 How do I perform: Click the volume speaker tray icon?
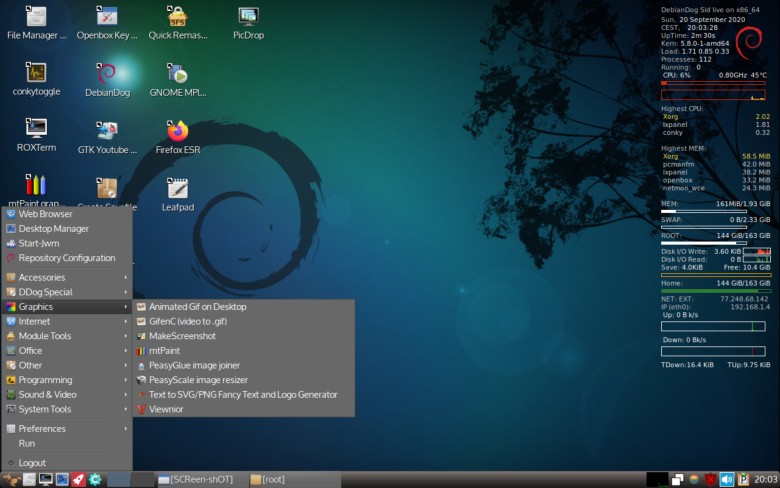click(727, 480)
